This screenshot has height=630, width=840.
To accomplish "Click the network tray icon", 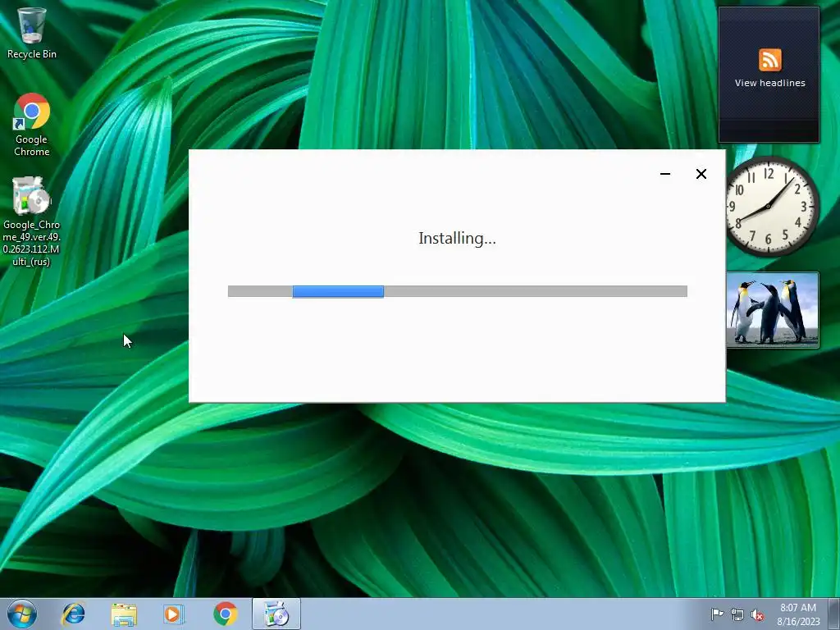I will [x=737, y=614].
